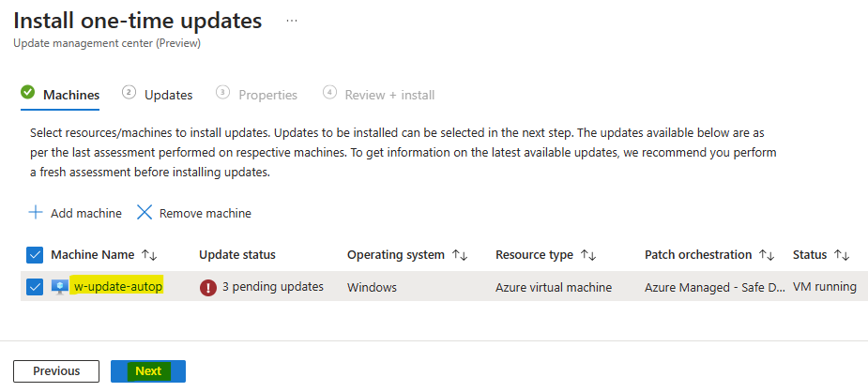Sort by Resource type column arrows
The width and height of the screenshot is (868, 392).
(587, 255)
